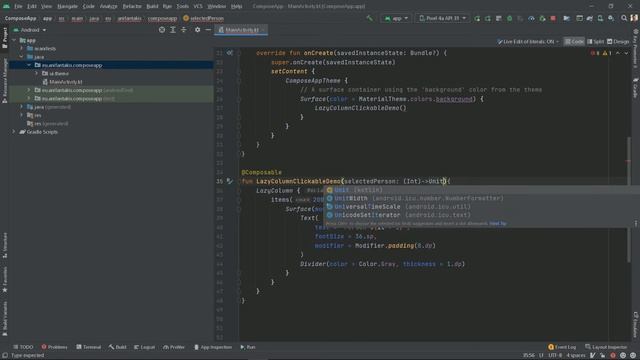Open the Build menu

click(x=152, y=6)
